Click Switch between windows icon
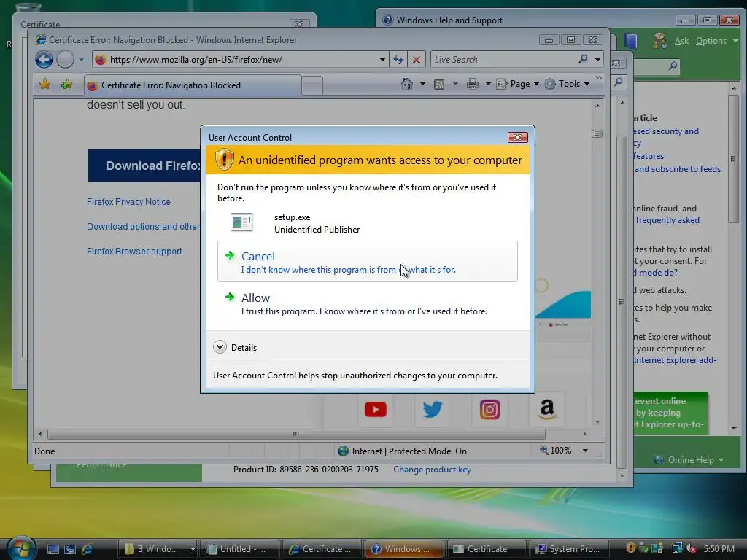The image size is (747, 560). tap(69, 549)
